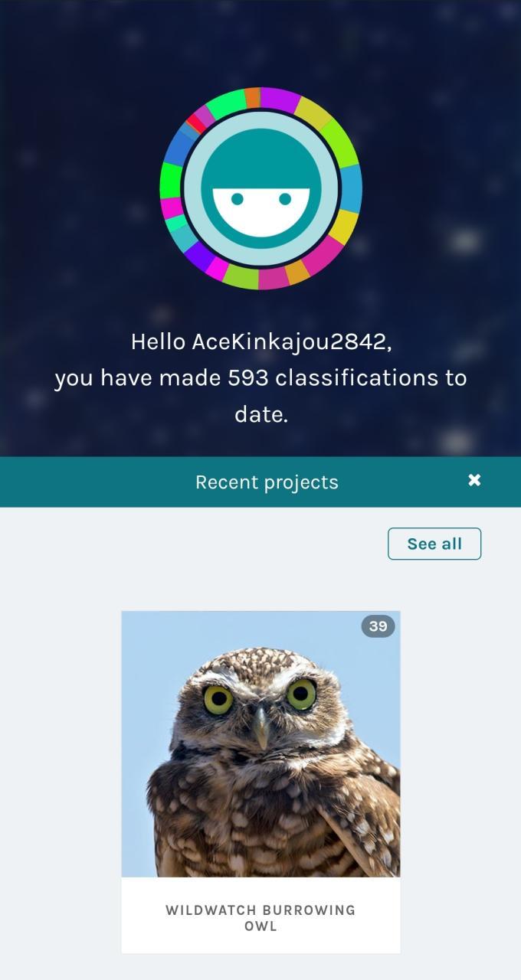This screenshot has width=521, height=980.
Task: Select the Wildwatch Burrowing Owl title link
Action: 260,918
